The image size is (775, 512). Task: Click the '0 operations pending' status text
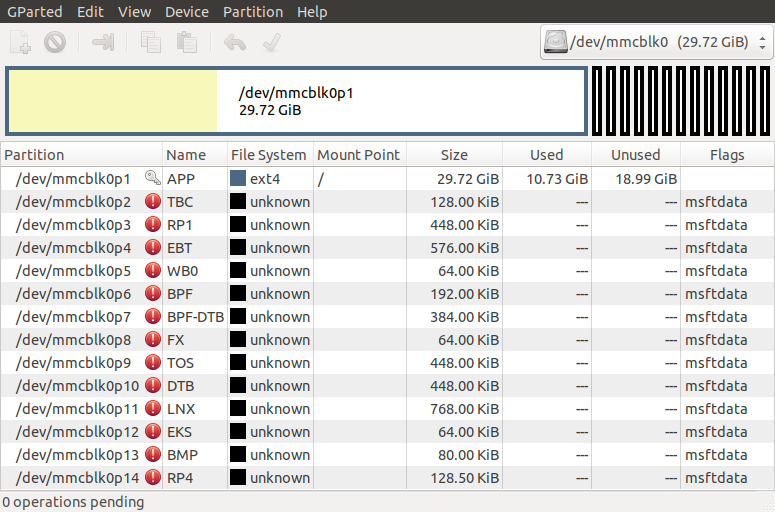[73, 502]
